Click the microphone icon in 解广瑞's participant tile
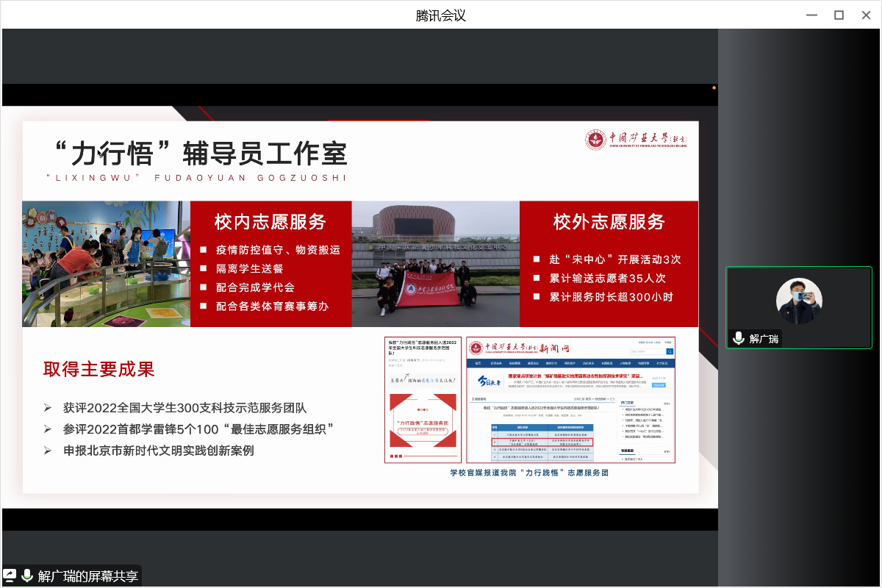Viewport: 882px width, 588px height. point(739,338)
